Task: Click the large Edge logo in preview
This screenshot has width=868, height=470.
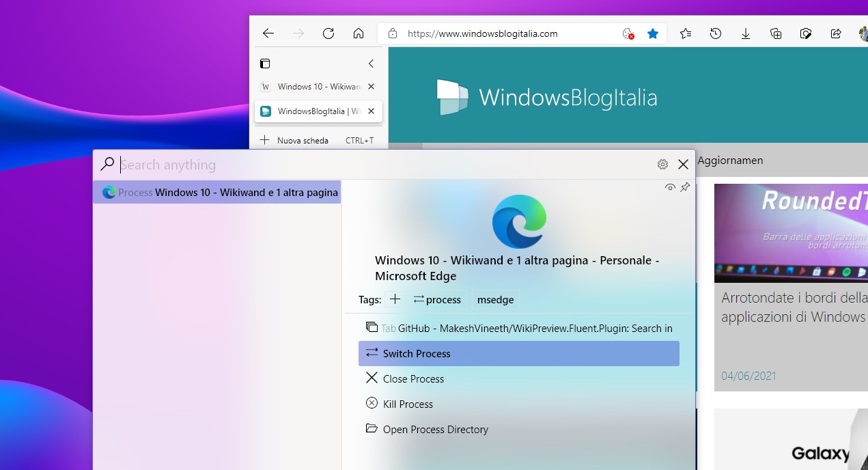Action: pos(519,221)
